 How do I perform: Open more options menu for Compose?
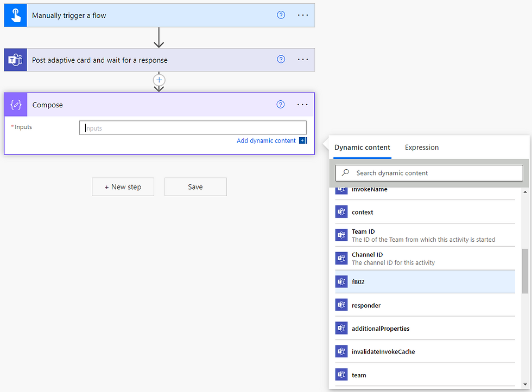pyautogui.click(x=302, y=104)
